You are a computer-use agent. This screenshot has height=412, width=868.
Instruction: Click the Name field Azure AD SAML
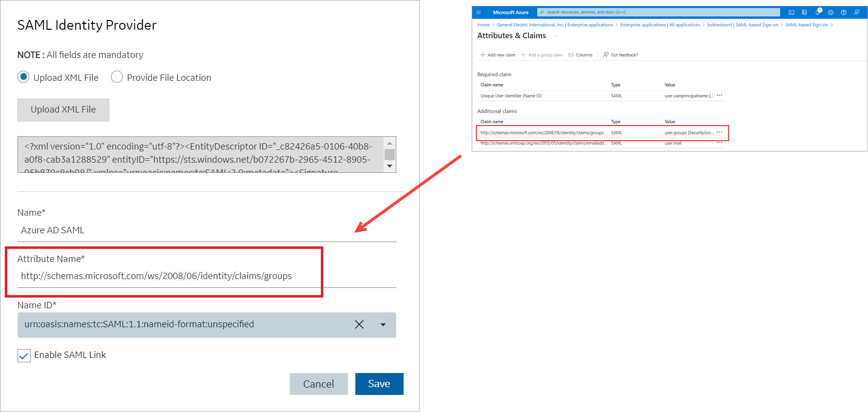pyautogui.click(x=207, y=230)
